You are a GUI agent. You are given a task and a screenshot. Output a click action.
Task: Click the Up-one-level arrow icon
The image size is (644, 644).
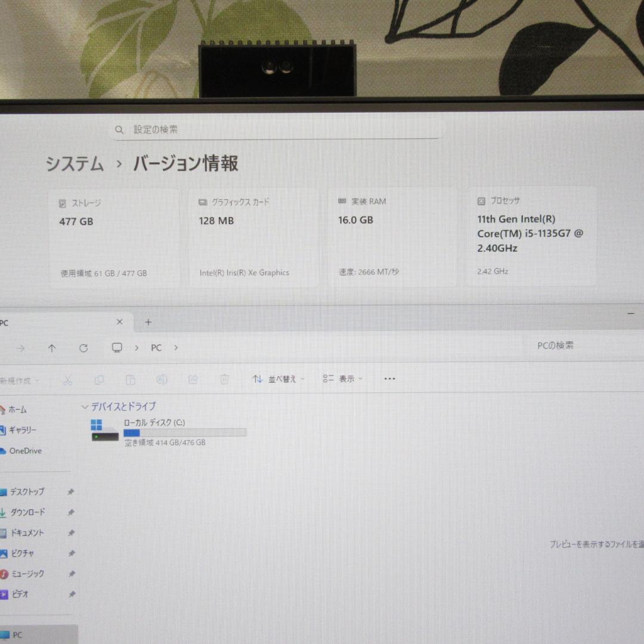click(52, 348)
